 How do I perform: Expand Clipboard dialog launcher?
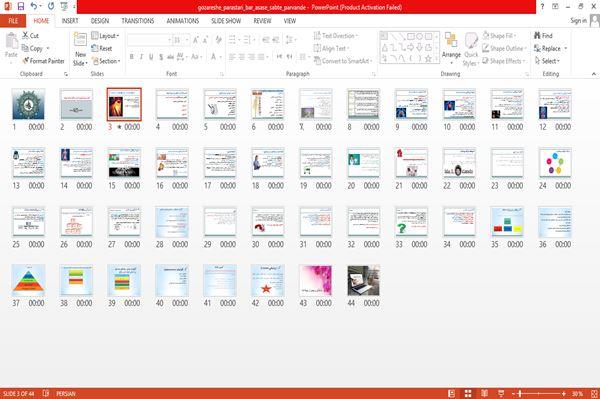(66, 74)
